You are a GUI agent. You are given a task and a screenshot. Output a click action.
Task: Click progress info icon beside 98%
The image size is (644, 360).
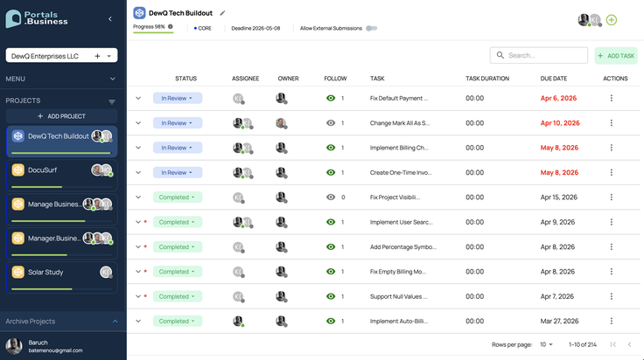pos(171,27)
